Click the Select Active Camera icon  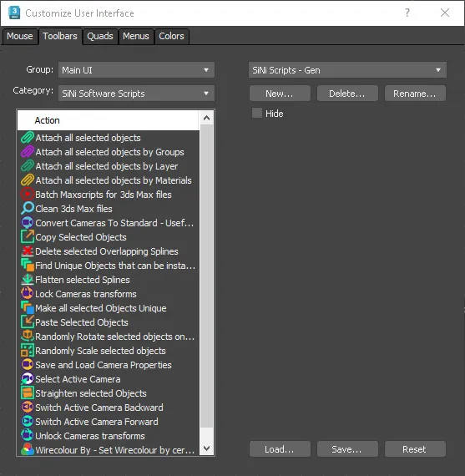28,379
